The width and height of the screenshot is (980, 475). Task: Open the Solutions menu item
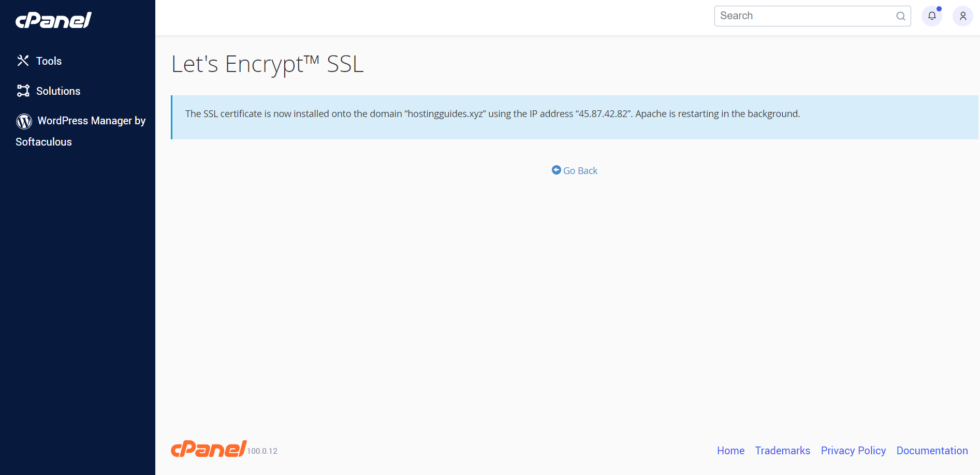58,91
